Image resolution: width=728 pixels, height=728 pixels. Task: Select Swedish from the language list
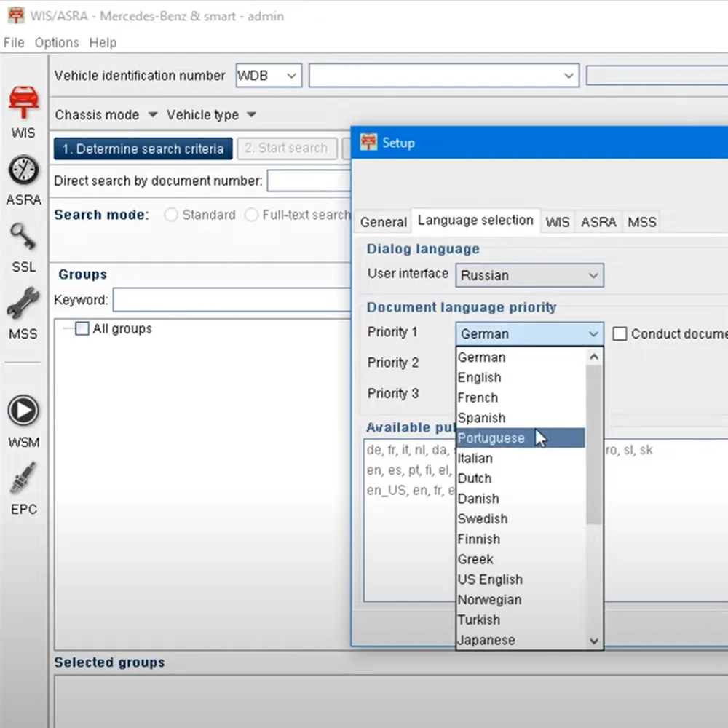(x=521, y=518)
